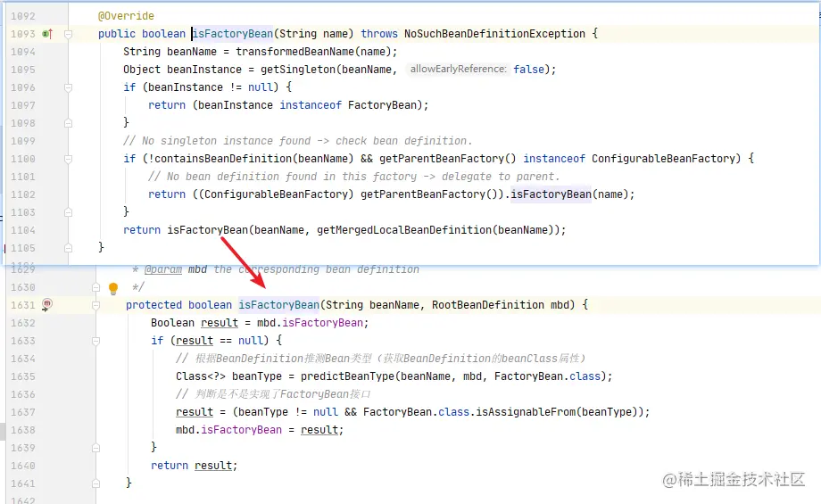
Task: Click predictBeanType call on line 1635
Action: click(347, 376)
